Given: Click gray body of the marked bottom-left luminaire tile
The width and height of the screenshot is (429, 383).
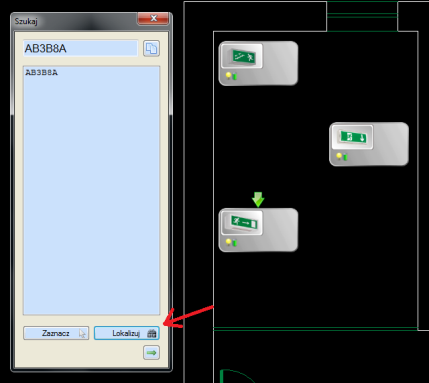Looking at the screenshot, I should point(280,230).
